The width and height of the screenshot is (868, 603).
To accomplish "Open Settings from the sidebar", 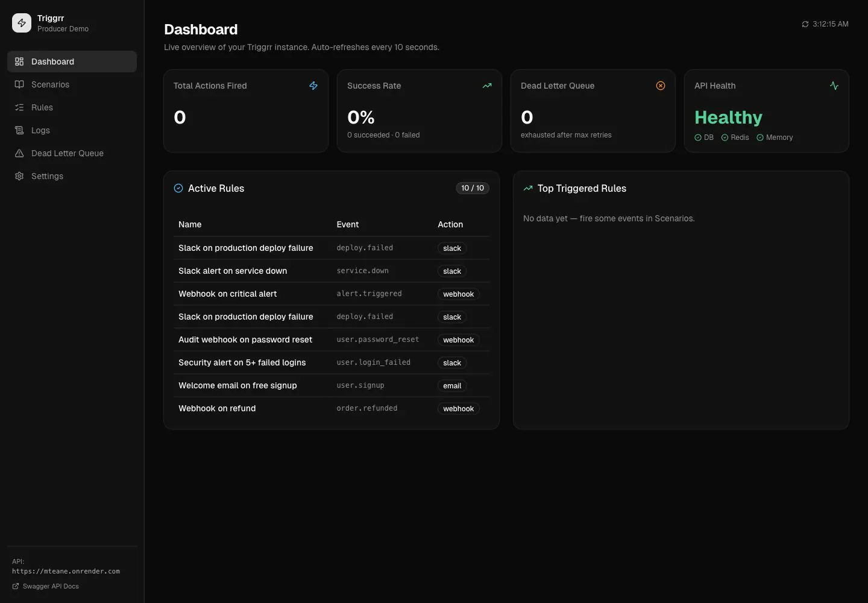I will 72,176.
